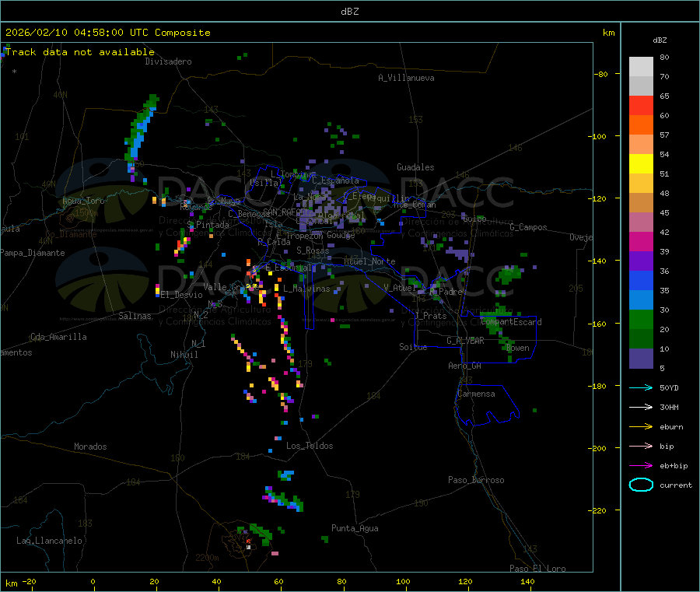Screen dimensions: 700x592
Task: Click the Soitue map label
Action: (413, 347)
